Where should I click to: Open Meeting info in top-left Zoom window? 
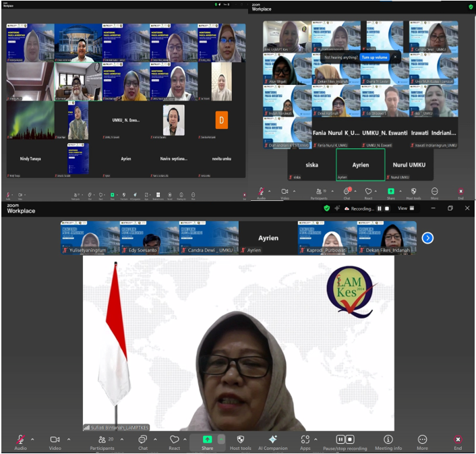tap(181, 196)
